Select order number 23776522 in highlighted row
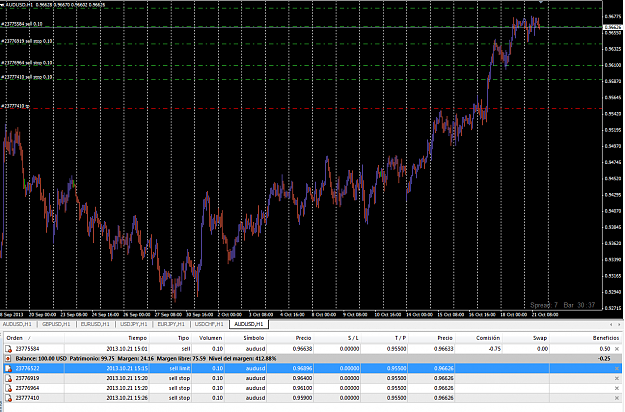 tap(27, 369)
